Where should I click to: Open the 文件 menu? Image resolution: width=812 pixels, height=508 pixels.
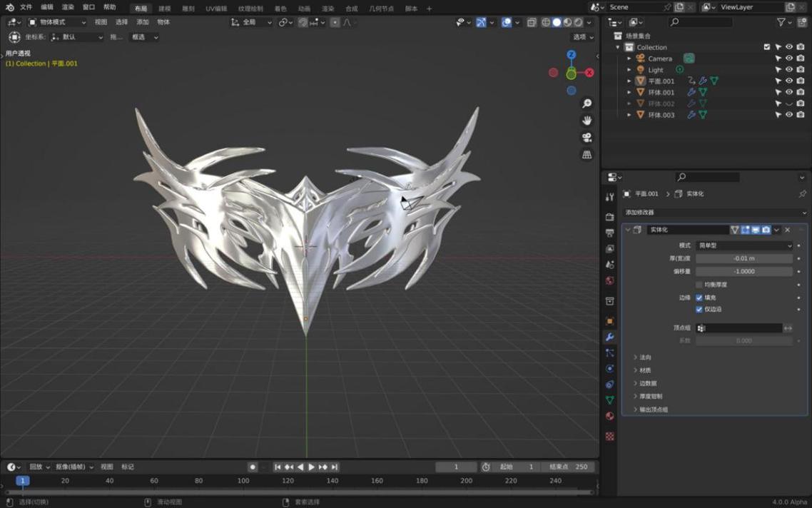coord(26,7)
